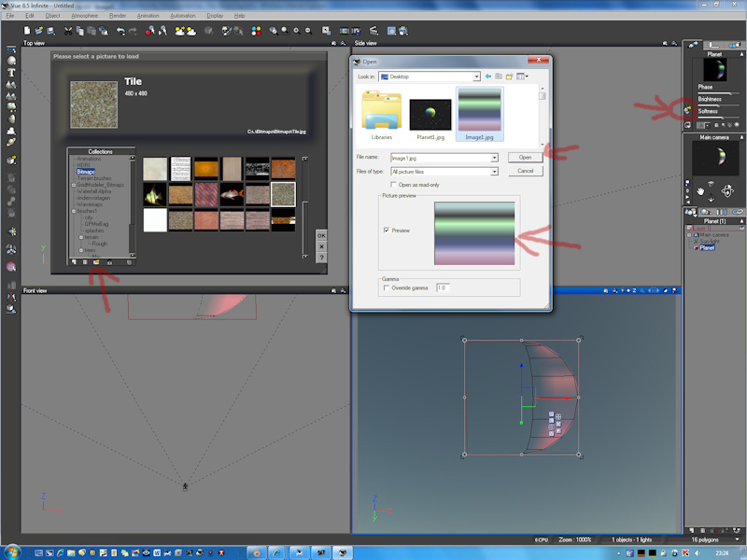Select the Planet1.jpg file thumbnail

pos(430,115)
